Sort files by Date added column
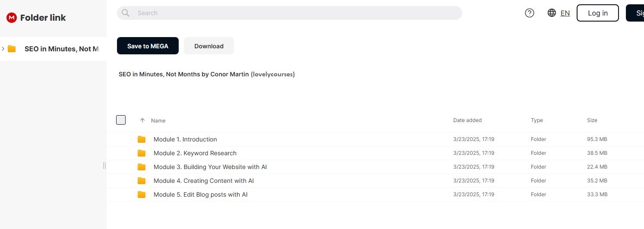This screenshot has height=229, width=644. (x=467, y=120)
